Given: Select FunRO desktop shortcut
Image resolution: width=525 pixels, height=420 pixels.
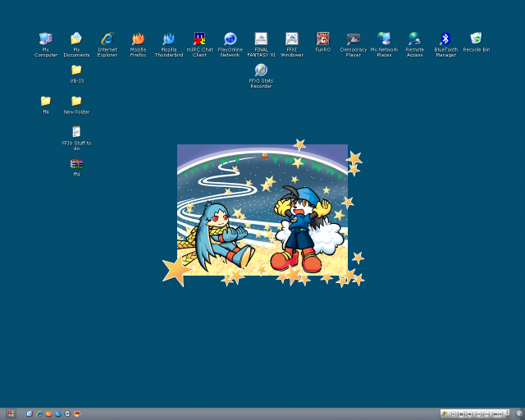Looking at the screenshot, I should 322,42.
